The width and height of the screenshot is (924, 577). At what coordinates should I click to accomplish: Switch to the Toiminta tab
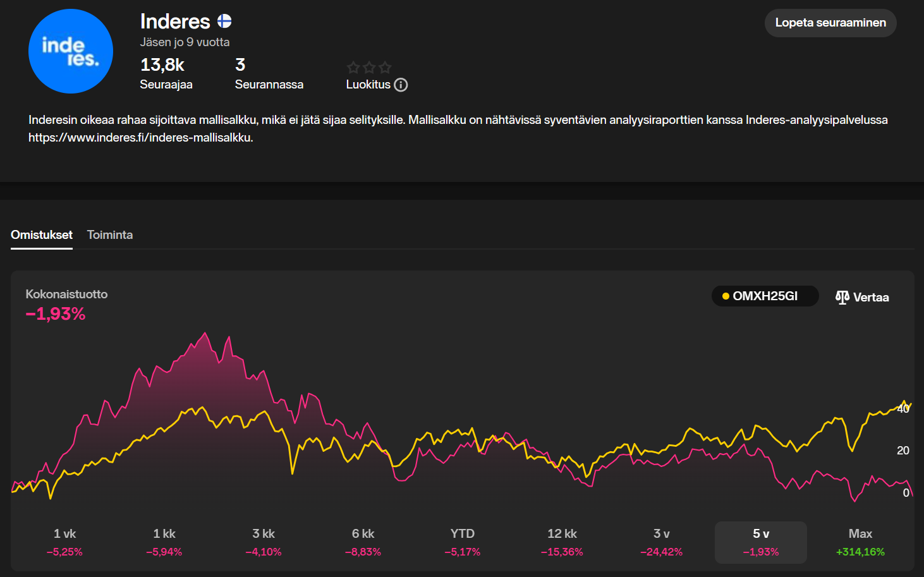pyautogui.click(x=110, y=234)
